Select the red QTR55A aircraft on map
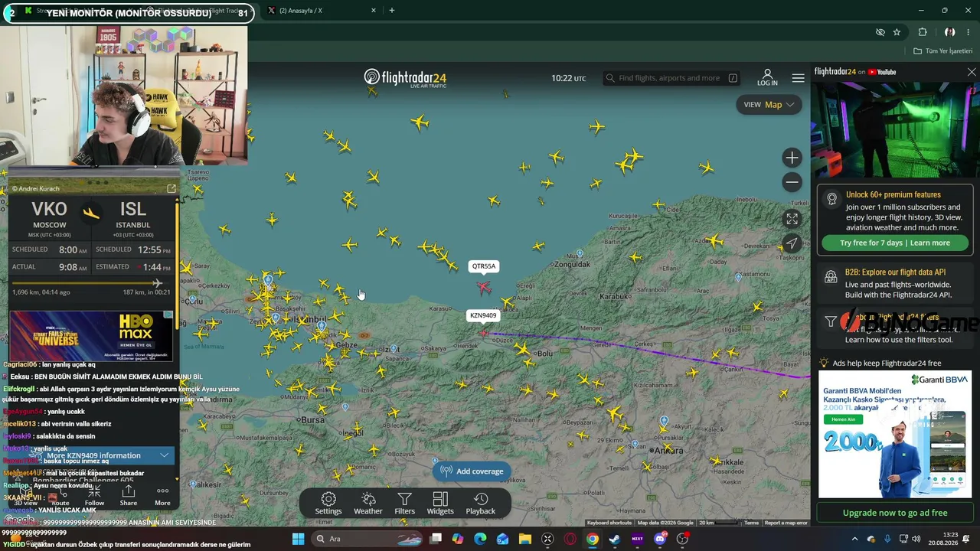The height and width of the screenshot is (551, 980). (x=483, y=288)
